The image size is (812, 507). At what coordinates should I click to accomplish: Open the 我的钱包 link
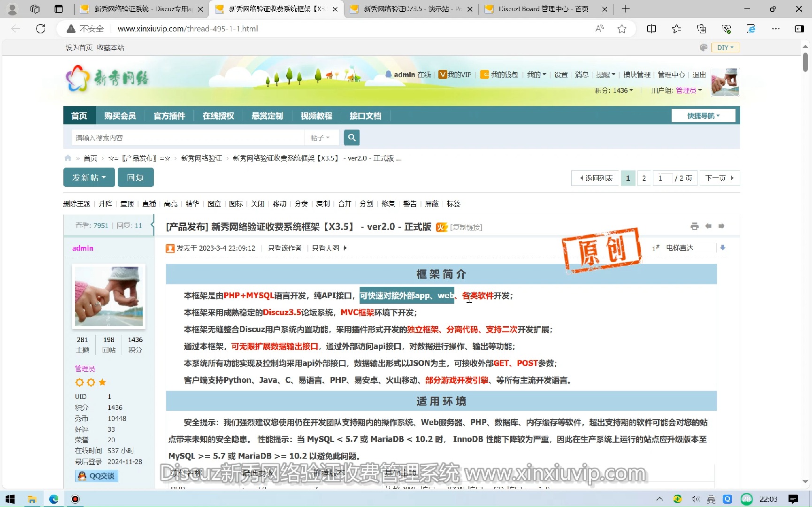499,75
